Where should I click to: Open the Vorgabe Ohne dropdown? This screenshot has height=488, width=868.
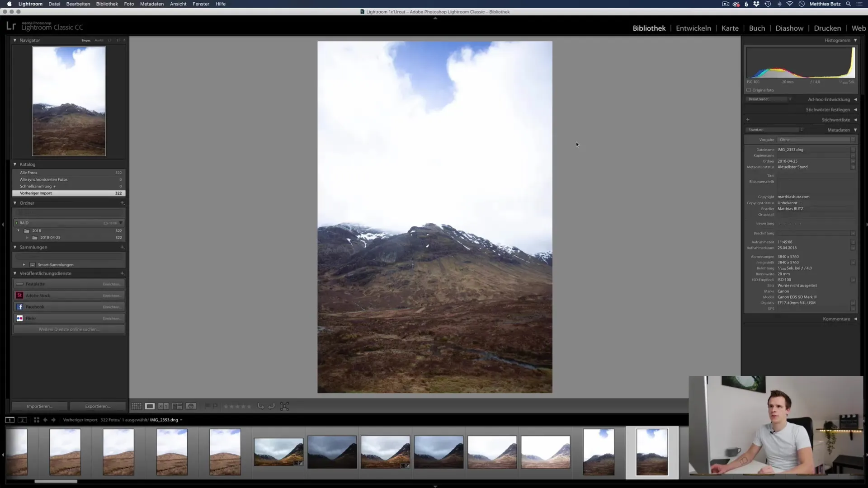click(816, 140)
